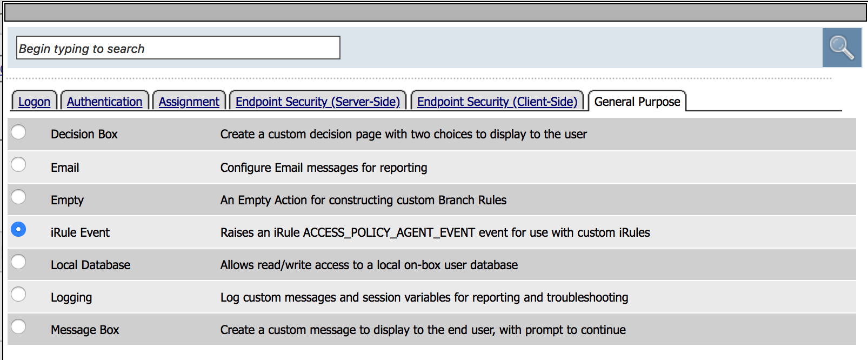
Task: Click the iRule Event row label
Action: click(80, 232)
